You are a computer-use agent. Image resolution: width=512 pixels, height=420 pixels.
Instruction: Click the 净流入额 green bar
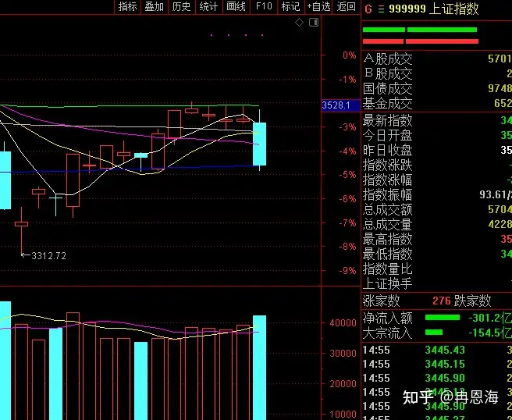pyautogui.click(x=442, y=318)
